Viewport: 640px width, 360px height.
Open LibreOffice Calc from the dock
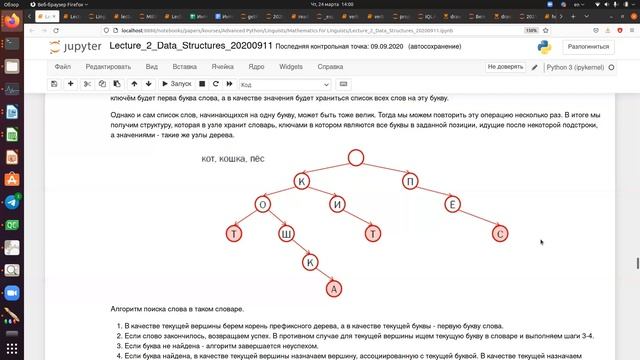tap(12, 135)
